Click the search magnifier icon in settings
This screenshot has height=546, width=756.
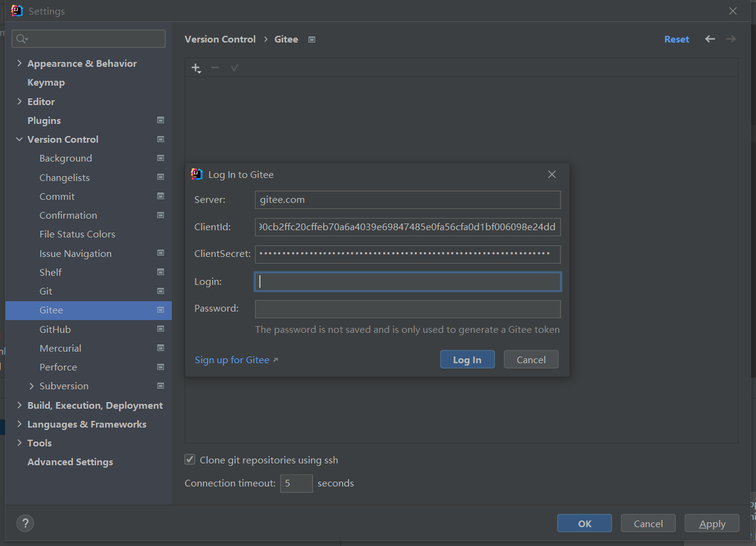[22, 39]
